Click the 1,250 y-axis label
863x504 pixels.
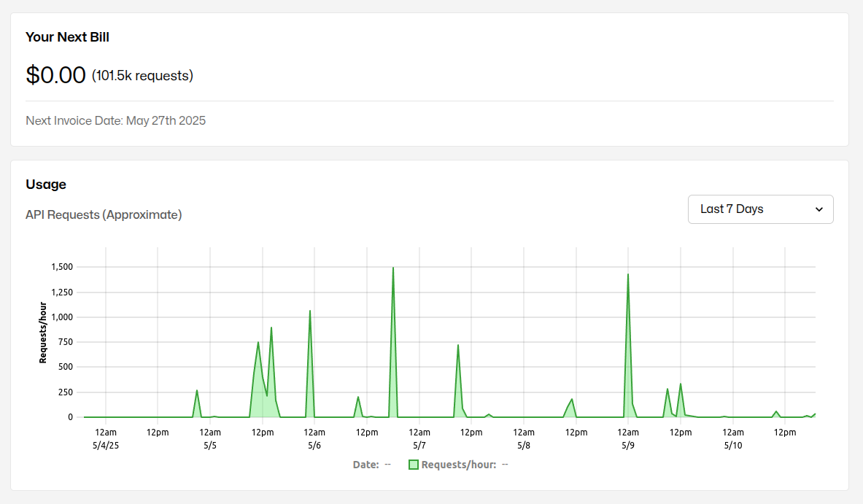(x=61, y=292)
